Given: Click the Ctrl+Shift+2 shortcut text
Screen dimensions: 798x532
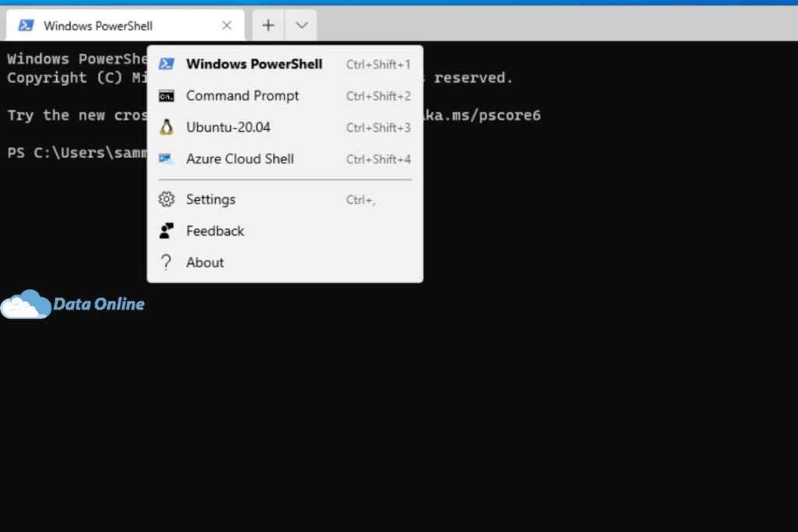Looking at the screenshot, I should 378,96.
